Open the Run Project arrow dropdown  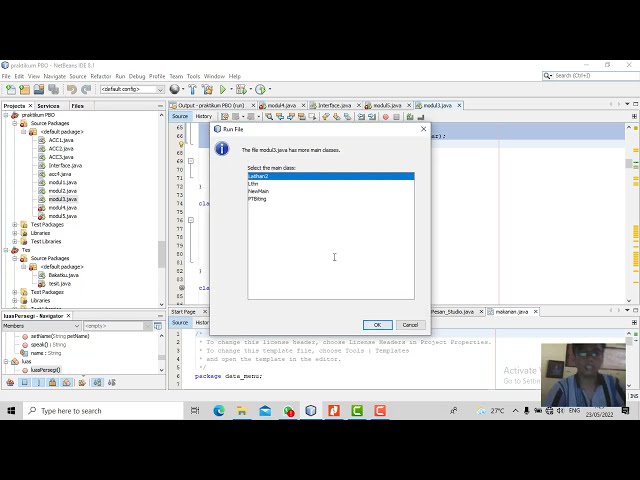[x=231, y=89]
